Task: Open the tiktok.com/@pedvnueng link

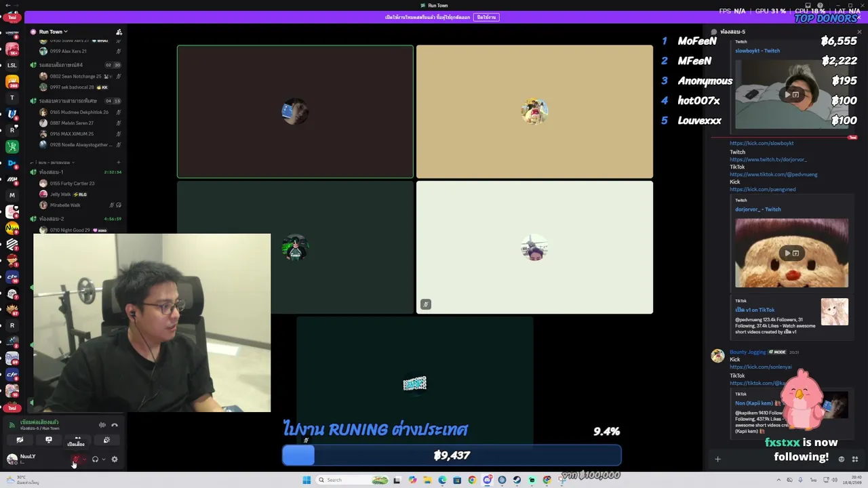Action: click(774, 175)
